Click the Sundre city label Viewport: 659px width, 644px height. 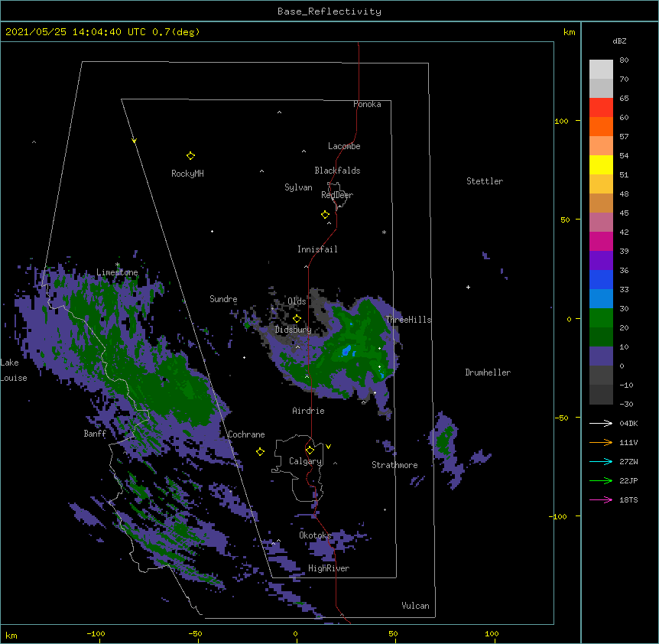click(x=223, y=299)
